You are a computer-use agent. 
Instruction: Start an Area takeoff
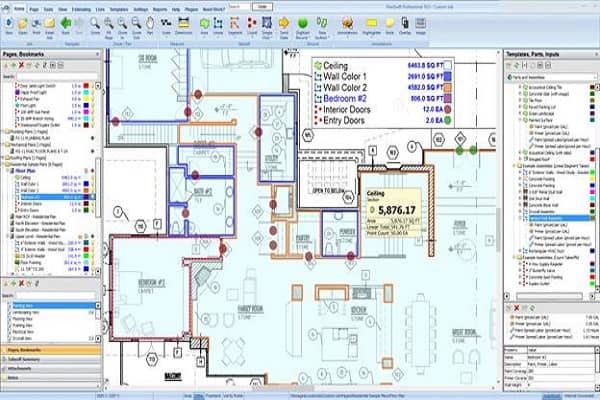coord(204,26)
